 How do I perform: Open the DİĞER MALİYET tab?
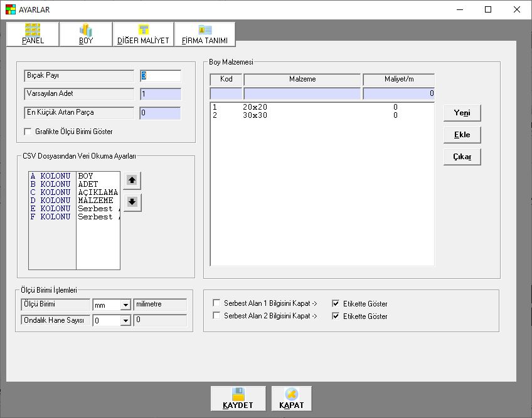tap(143, 34)
